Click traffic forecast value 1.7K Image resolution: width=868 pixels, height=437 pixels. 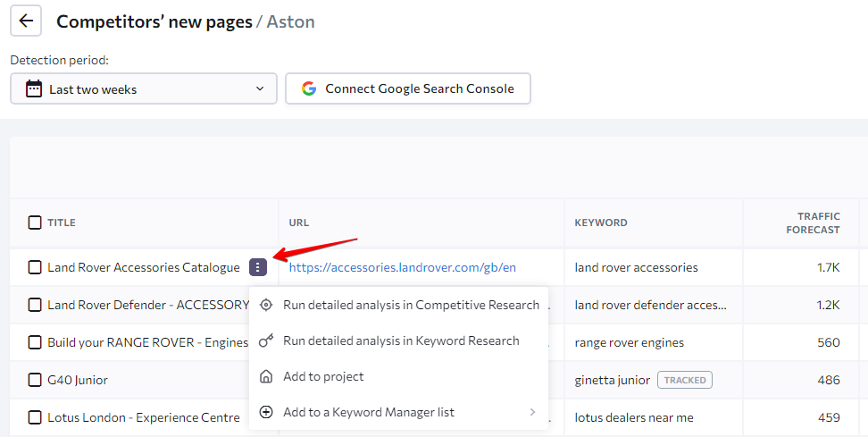click(828, 267)
